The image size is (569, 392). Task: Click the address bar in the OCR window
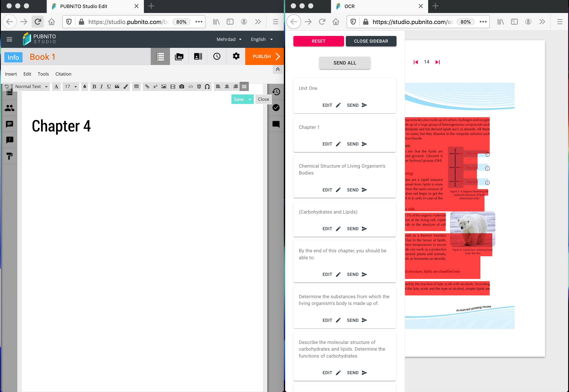point(418,22)
